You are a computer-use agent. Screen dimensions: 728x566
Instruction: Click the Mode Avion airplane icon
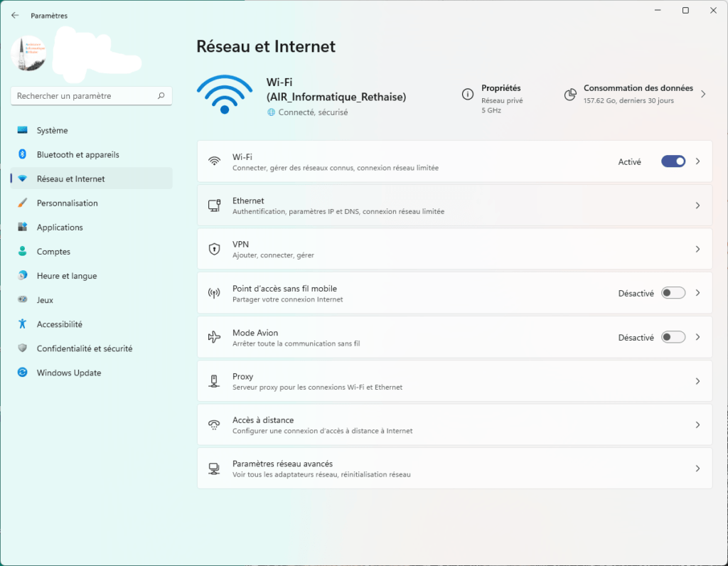tap(214, 337)
